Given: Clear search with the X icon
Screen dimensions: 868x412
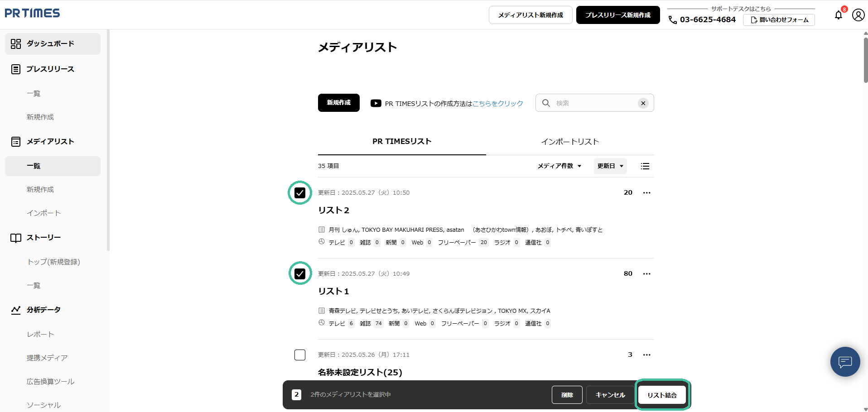Looking at the screenshot, I should pyautogui.click(x=643, y=103).
